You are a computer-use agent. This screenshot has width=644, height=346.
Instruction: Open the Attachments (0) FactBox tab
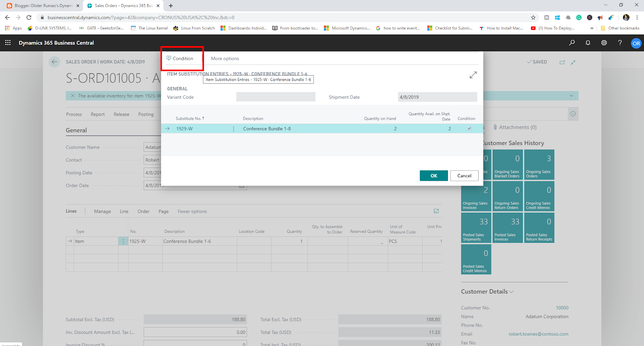point(515,127)
